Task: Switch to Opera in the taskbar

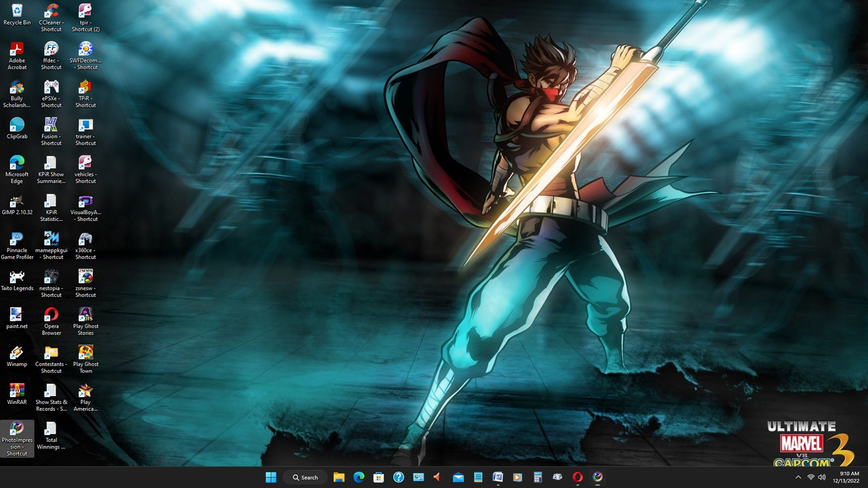Action: click(577, 477)
